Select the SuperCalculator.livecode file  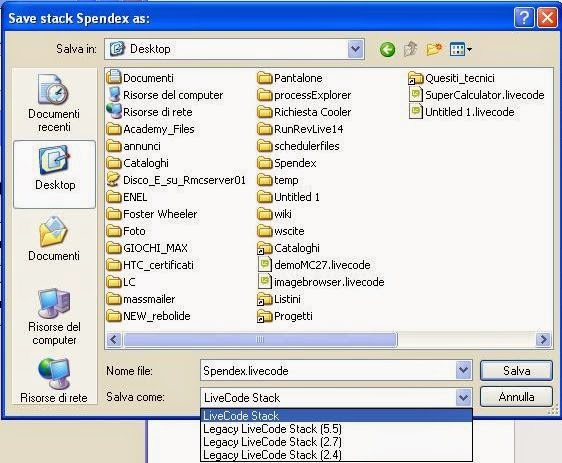(x=477, y=95)
